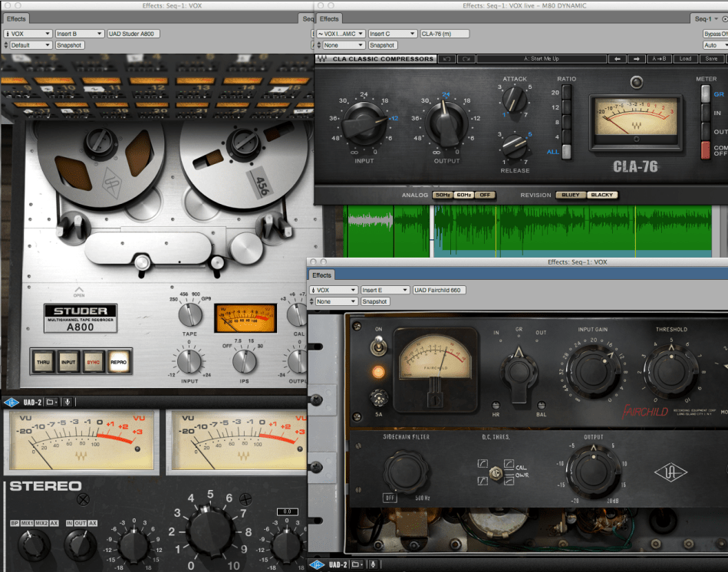728x572 pixels.
Task: Click the microphone icon in Fairchild UAD-2 toolbar
Action: click(374, 565)
